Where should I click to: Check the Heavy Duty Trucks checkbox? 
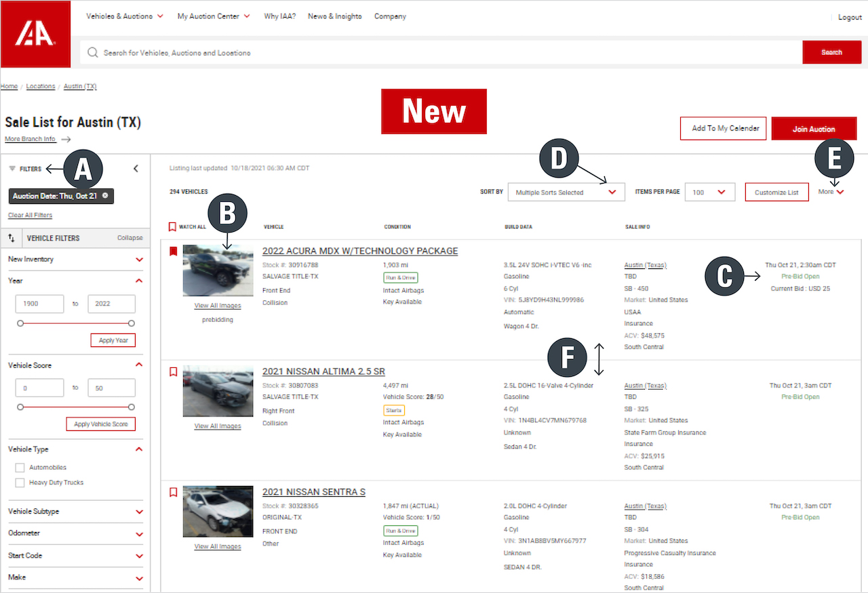[20, 483]
